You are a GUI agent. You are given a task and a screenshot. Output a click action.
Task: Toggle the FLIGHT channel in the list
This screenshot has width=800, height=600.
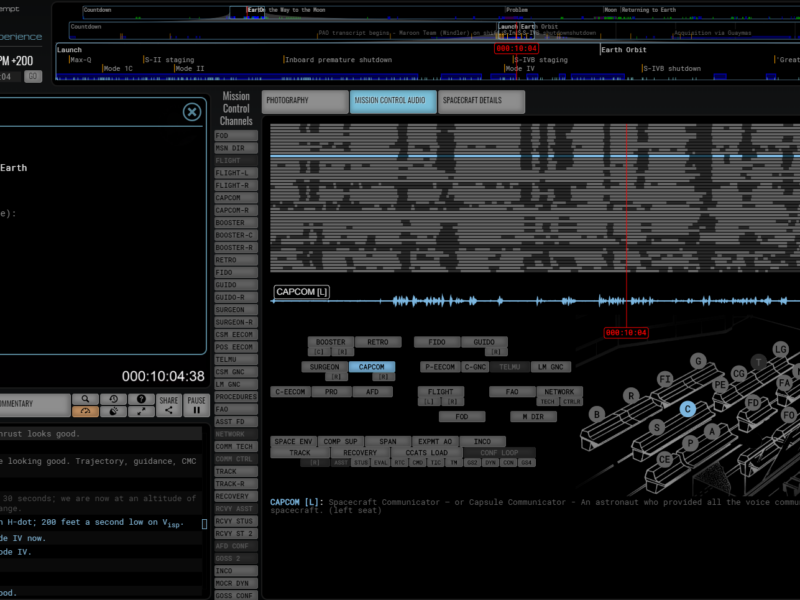click(x=236, y=160)
